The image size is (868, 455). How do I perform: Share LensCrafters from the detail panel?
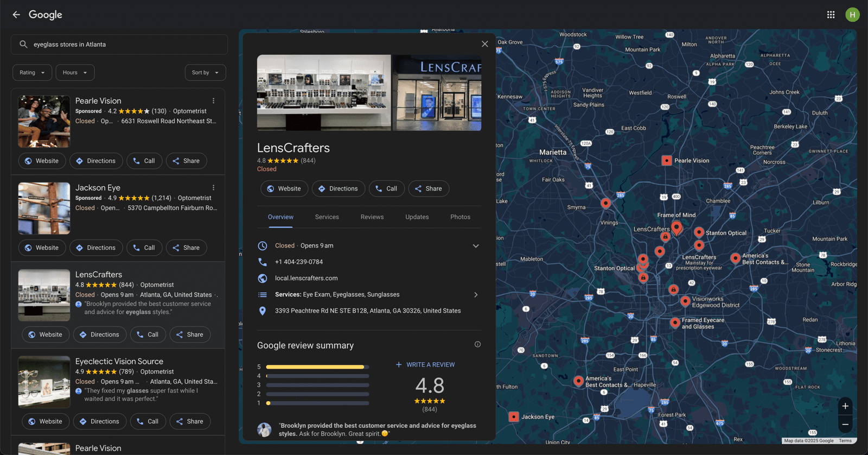[429, 188]
